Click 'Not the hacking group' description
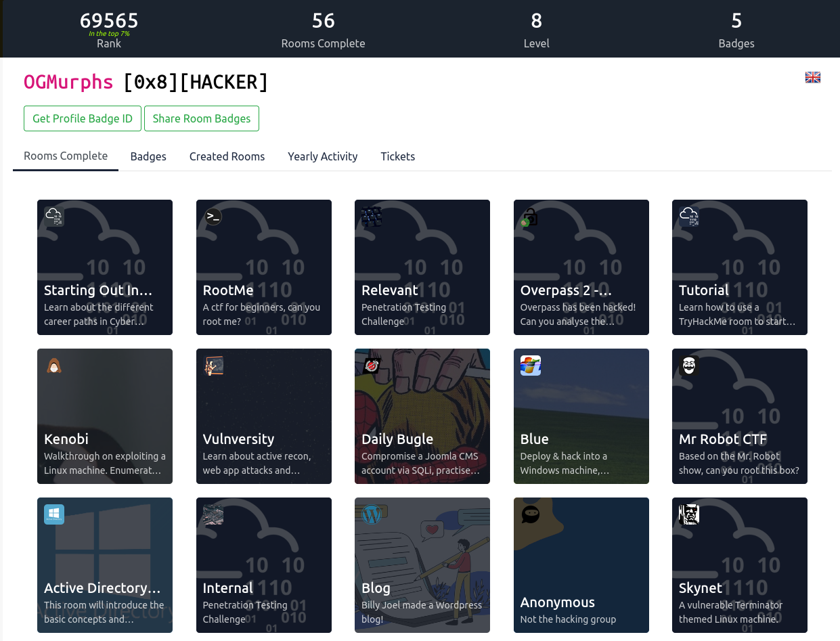The image size is (840, 641). 568,619
